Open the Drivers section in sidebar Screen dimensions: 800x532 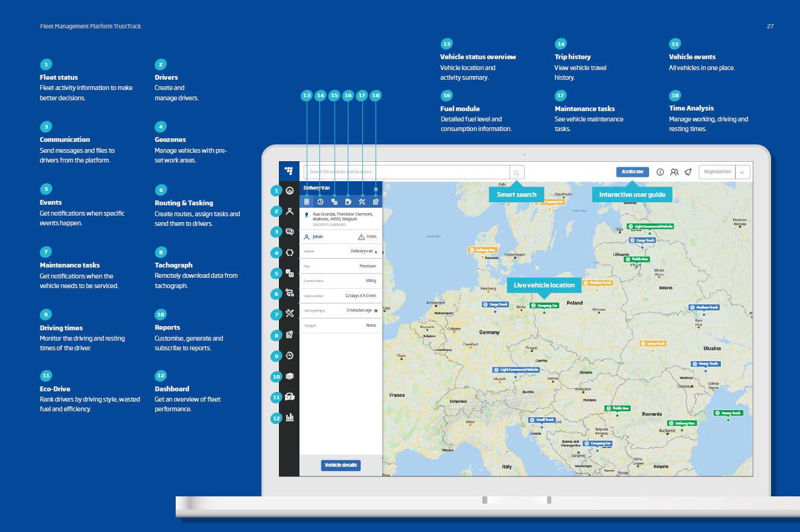(290, 211)
